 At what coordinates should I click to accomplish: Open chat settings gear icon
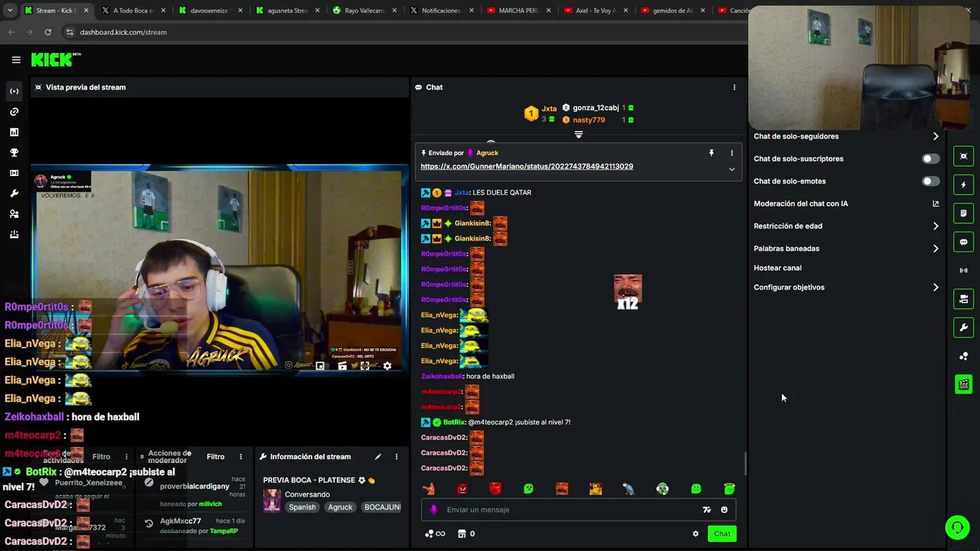coord(695,534)
